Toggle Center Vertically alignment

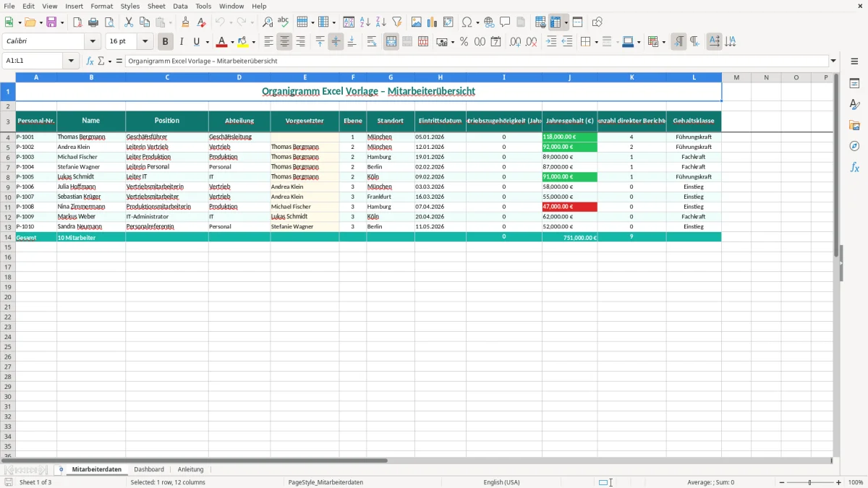[336, 42]
